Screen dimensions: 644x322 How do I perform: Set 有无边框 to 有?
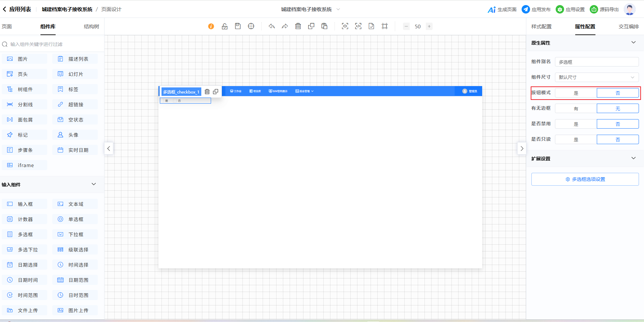point(576,109)
